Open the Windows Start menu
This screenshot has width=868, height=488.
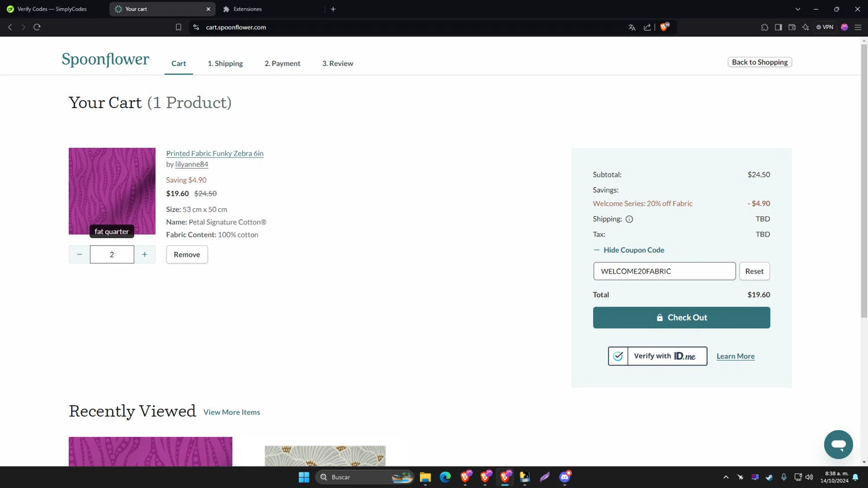(x=304, y=477)
